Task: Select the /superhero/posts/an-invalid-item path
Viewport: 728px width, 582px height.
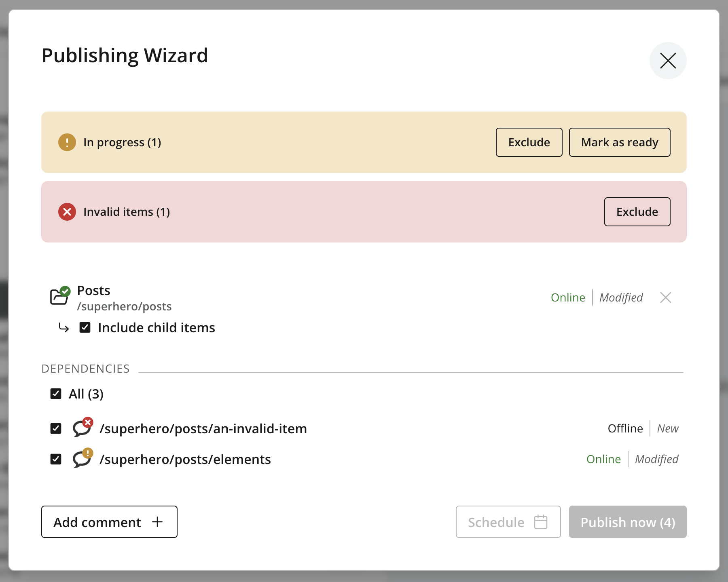Action: point(203,428)
